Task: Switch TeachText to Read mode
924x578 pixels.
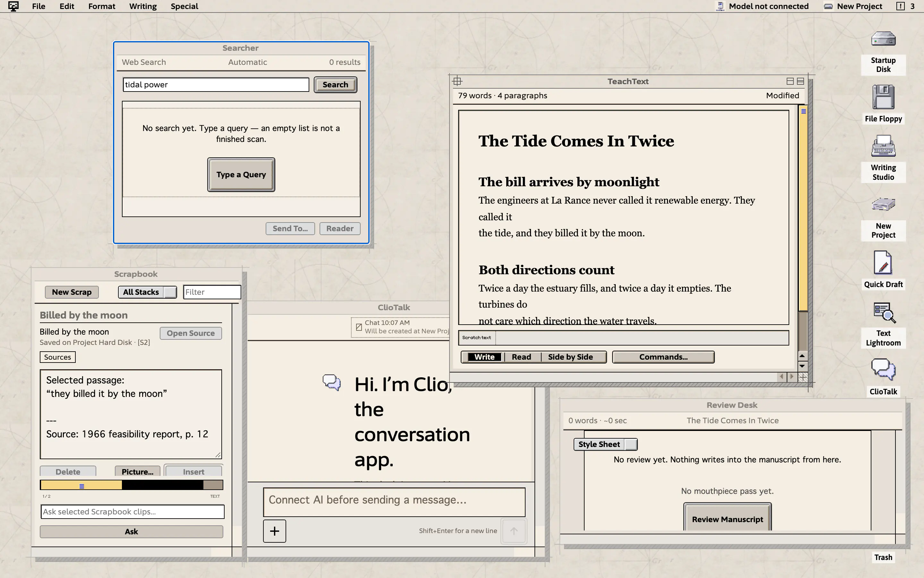Action: 521,357
